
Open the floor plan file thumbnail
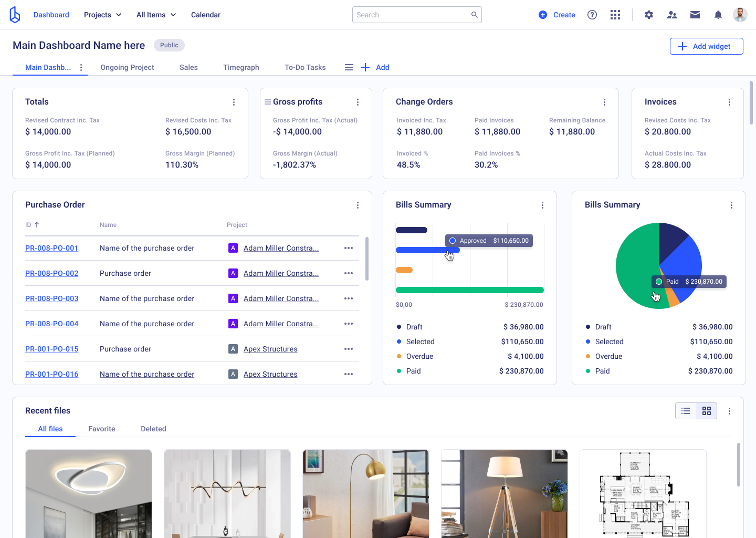point(643,494)
